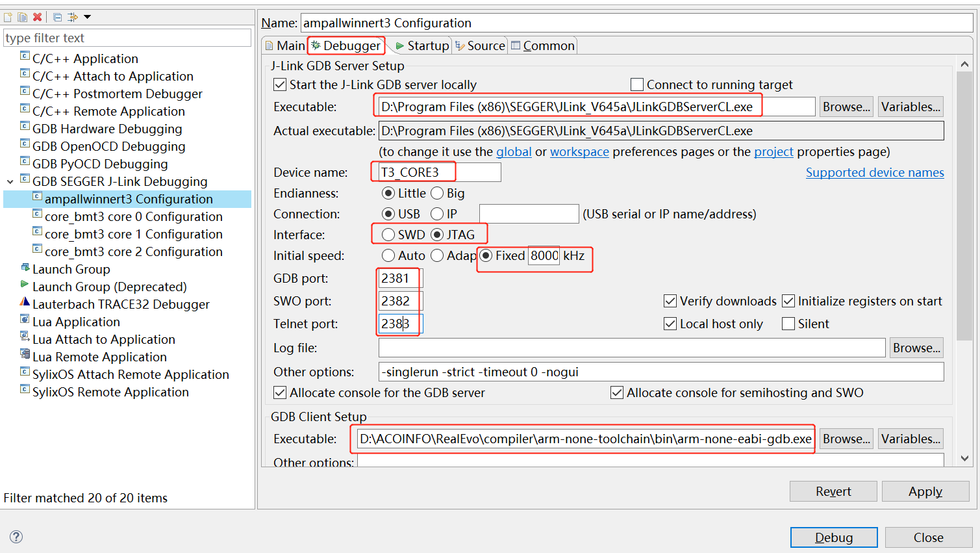Image resolution: width=980 pixels, height=553 pixels.
Task: Select core_bmt3 core 2 Configuration
Action: click(134, 251)
